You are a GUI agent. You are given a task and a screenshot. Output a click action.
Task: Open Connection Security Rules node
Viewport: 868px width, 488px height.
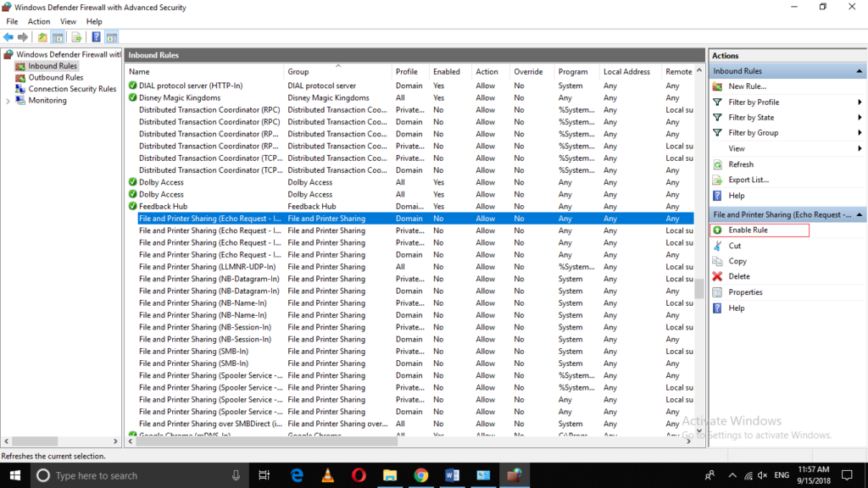(72, 88)
